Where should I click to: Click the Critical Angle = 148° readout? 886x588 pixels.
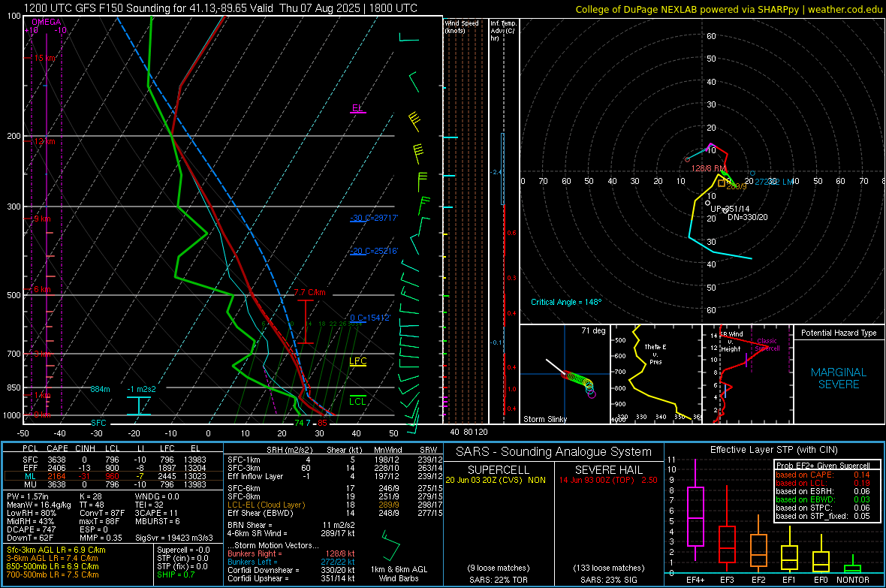tap(566, 302)
